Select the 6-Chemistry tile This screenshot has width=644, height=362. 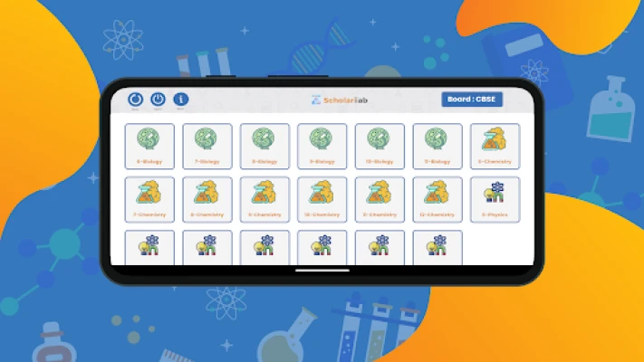point(495,146)
